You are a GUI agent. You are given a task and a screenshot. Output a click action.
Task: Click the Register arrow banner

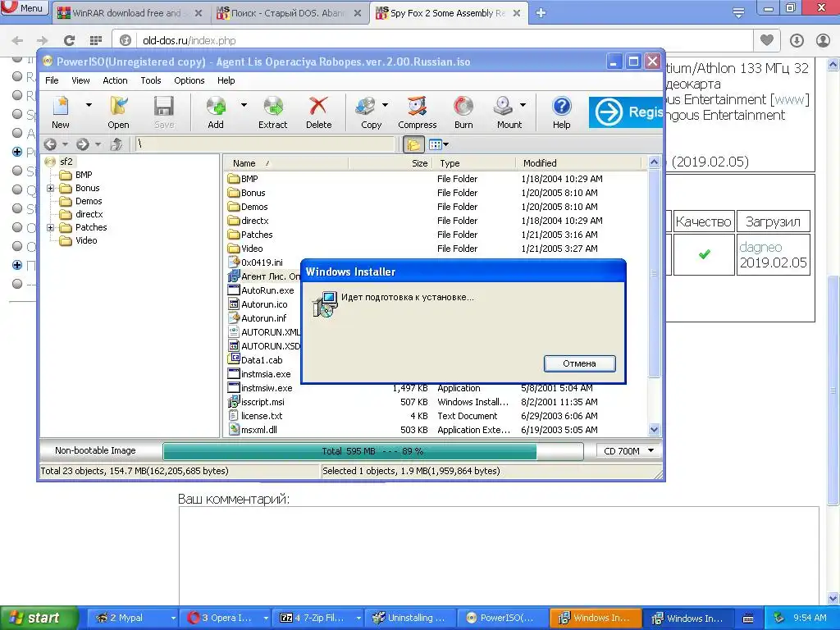(626, 112)
